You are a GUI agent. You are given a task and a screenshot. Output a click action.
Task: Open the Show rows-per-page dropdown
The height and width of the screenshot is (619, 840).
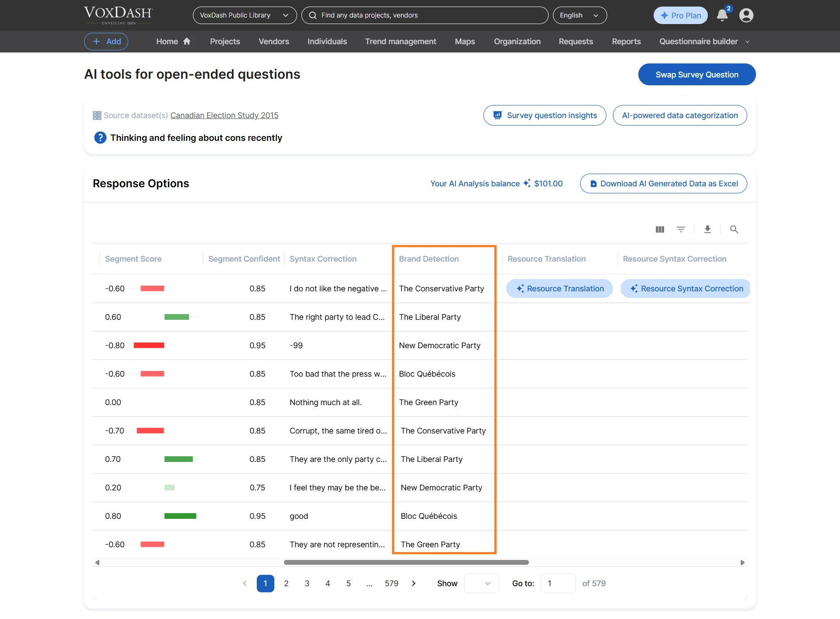pos(481,583)
